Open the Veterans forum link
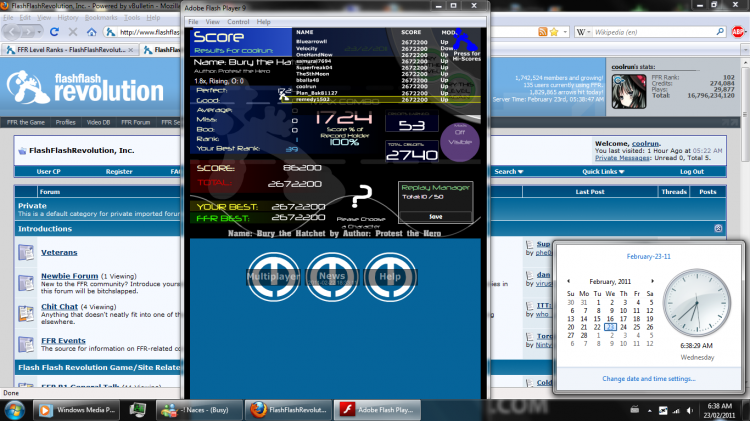The height and width of the screenshot is (421, 750). [x=59, y=252]
